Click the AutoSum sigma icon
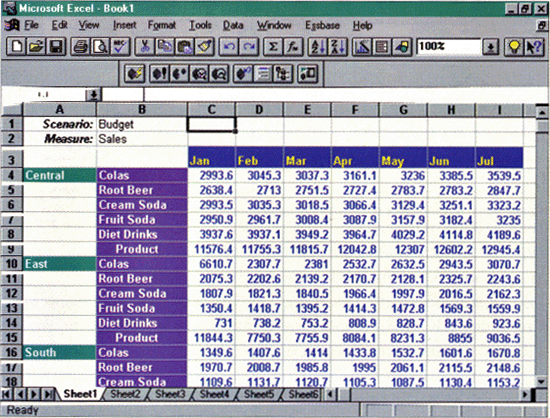 pyautogui.click(x=273, y=46)
